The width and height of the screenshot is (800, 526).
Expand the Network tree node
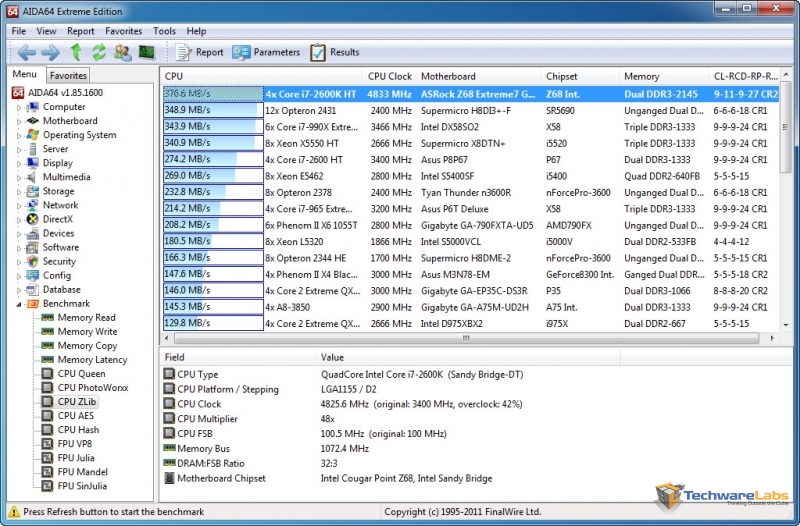click(x=19, y=206)
